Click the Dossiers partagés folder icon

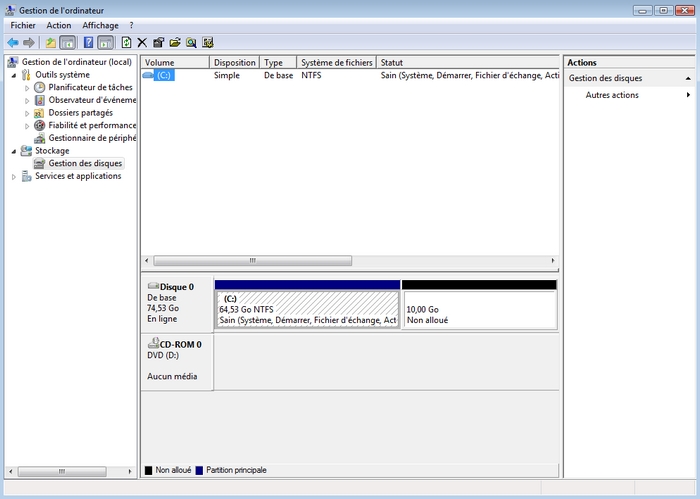tap(40, 112)
